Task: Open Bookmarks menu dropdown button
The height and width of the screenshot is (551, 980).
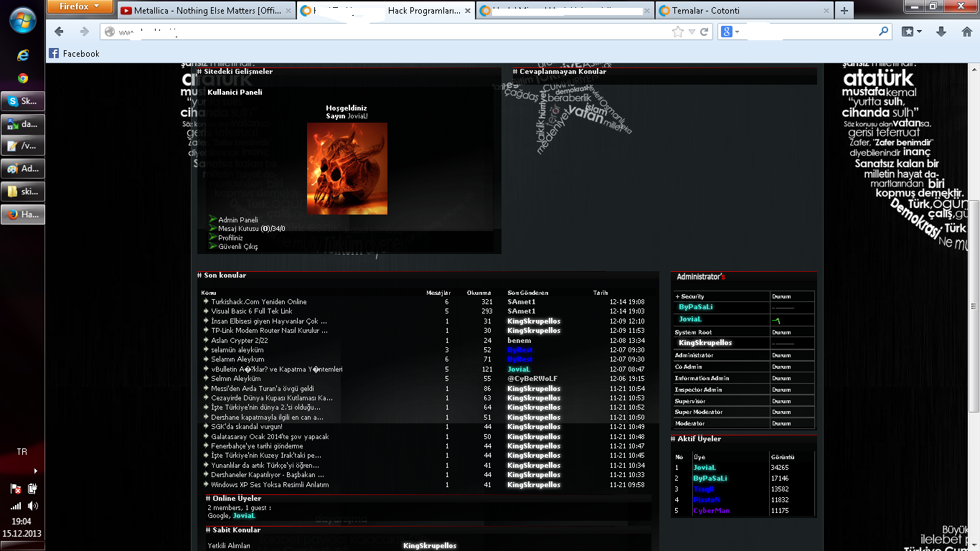Action: 911,32
